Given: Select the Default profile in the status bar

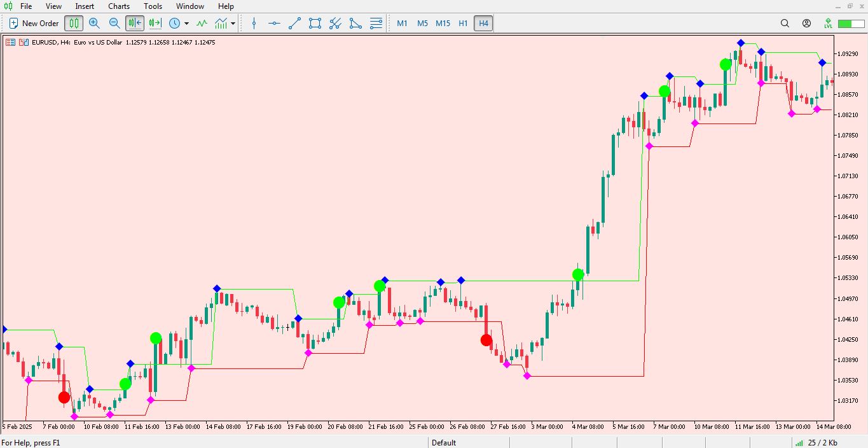Looking at the screenshot, I should [x=443, y=442].
